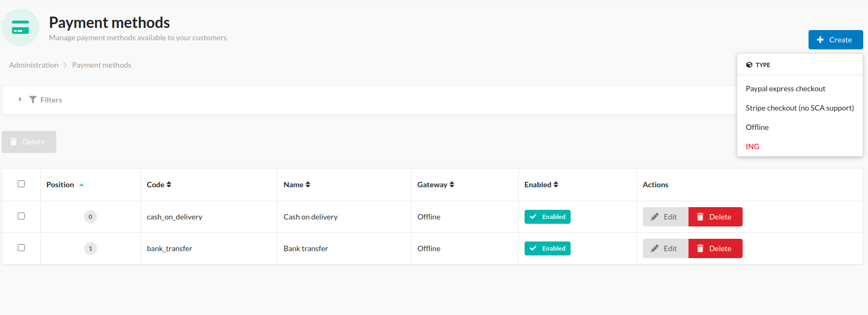This screenshot has height=315, width=868.
Task: Sort the table by Gateway
Action: tap(436, 185)
